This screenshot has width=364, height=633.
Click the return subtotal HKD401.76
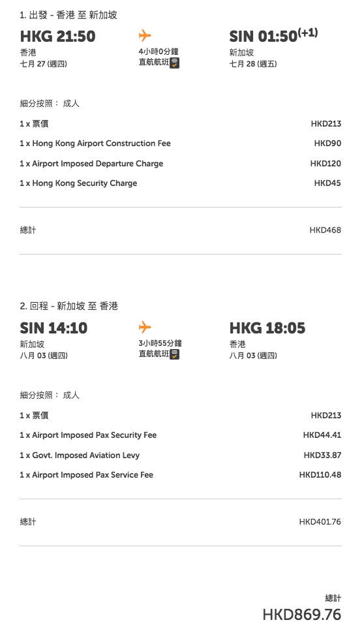(x=320, y=522)
